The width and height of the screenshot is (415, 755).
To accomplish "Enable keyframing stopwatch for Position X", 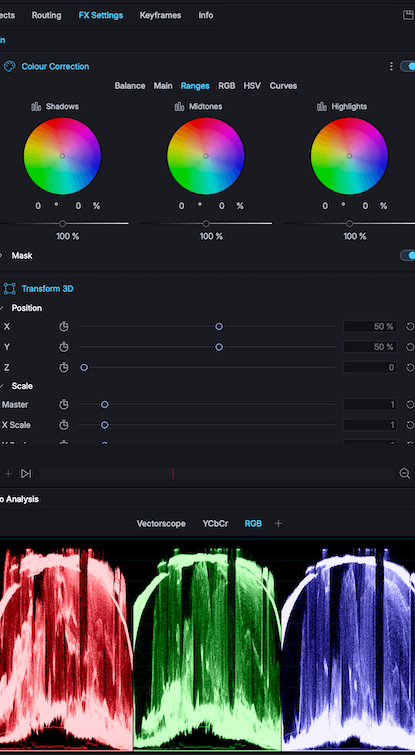I will pos(64,327).
